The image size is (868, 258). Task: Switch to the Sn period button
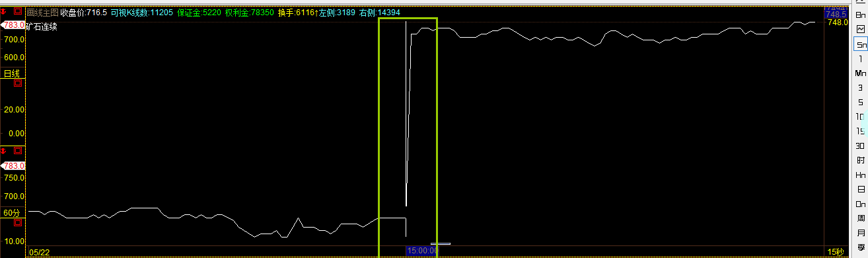[860, 44]
